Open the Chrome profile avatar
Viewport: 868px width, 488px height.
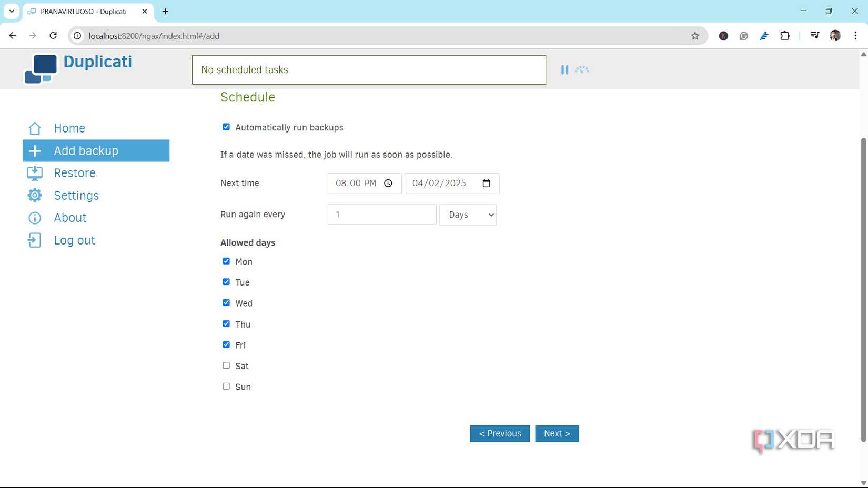835,36
